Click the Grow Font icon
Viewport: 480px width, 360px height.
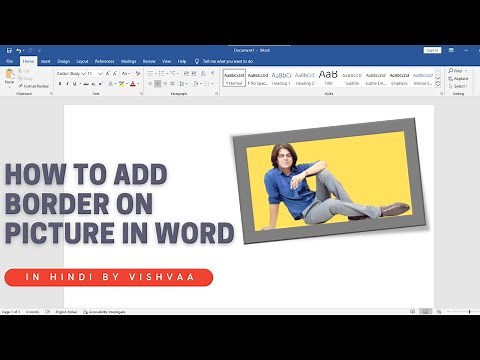tap(108, 73)
